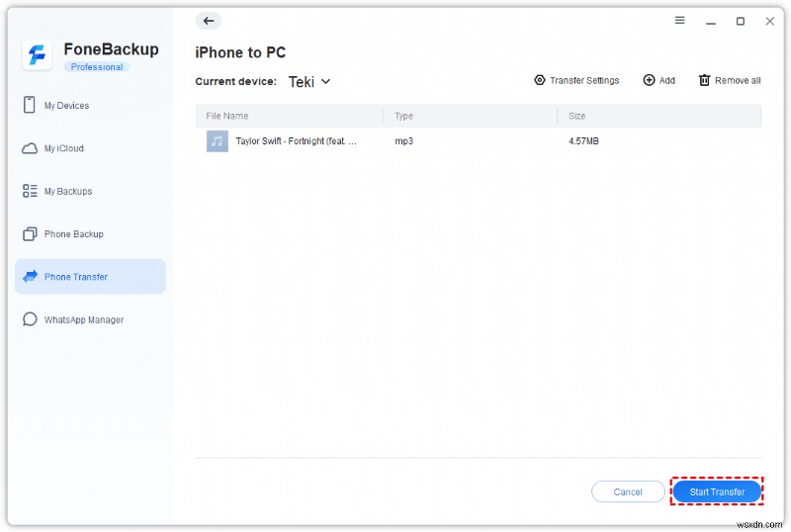
Task: Open WhatsApp Manager
Action: [x=90, y=319]
